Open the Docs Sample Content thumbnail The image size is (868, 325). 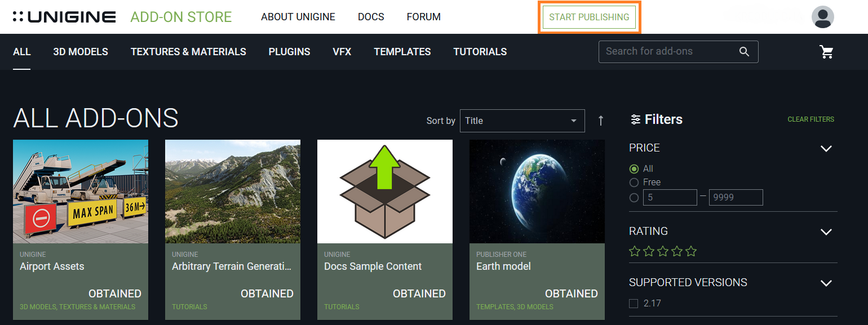click(x=385, y=192)
